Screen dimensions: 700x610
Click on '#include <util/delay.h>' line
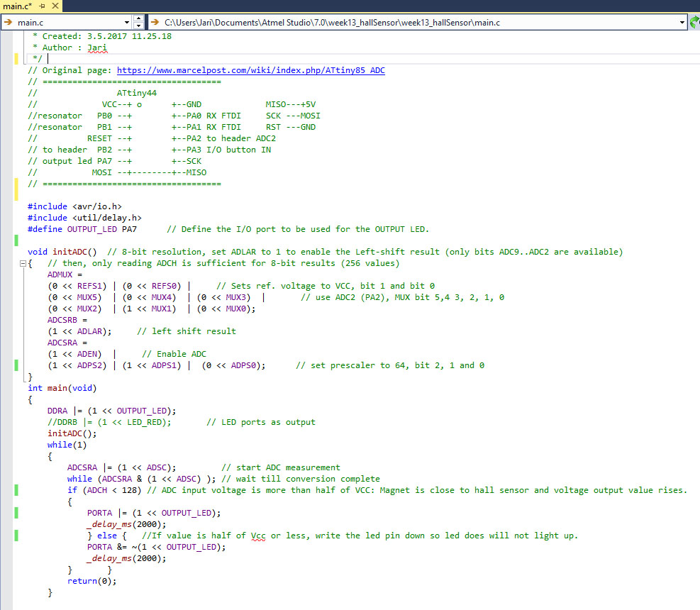pos(84,218)
